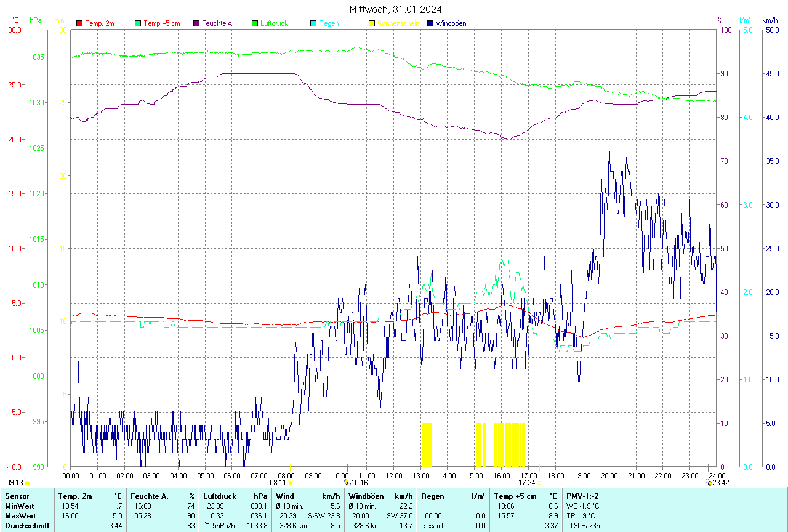Click the MaxWert row label
Image resolution: width=788 pixels, height=532 pixels.
[x=20, y=515]
